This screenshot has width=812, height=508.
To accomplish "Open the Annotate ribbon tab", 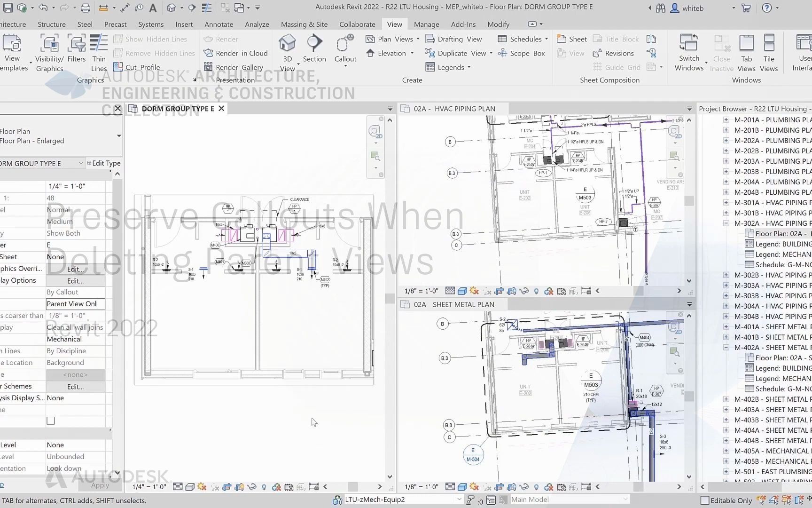I will pyautogui.click(x=219, y=24).
